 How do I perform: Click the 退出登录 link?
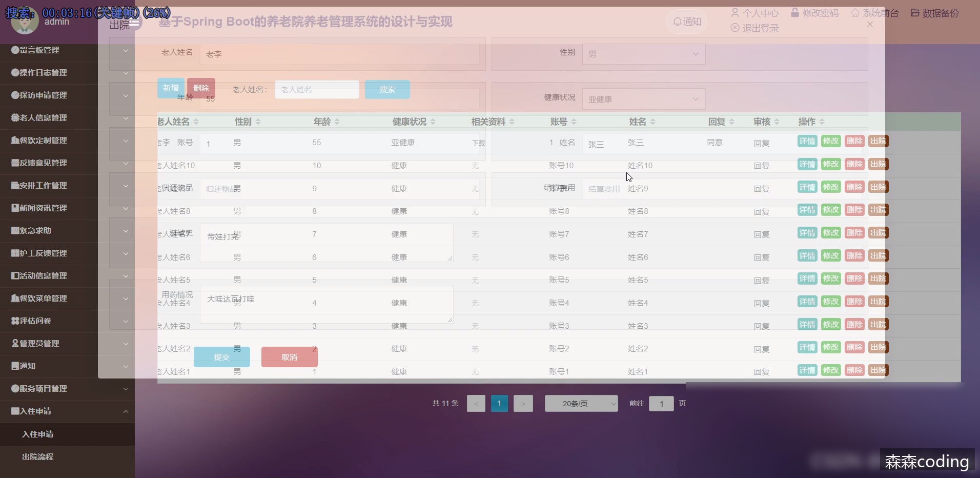755,28
